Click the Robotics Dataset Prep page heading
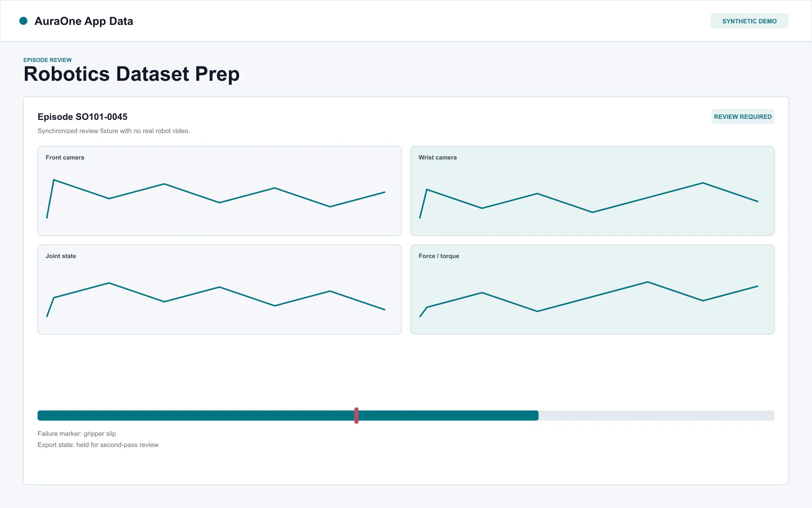812x508 pixels. pyautogui.click(x=131, y=74)
